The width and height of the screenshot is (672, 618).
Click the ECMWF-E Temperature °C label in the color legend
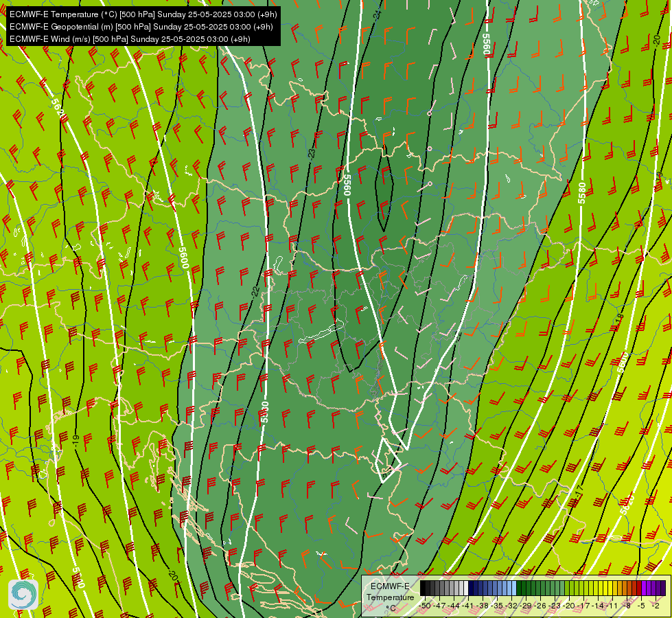pyautogui.click(x=390, y=597)
